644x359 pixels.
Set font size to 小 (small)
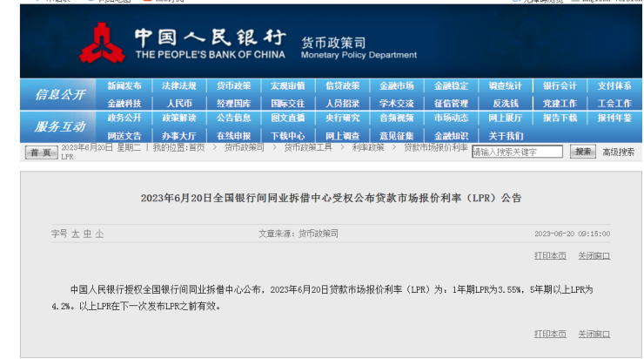(x=99, y=234)
